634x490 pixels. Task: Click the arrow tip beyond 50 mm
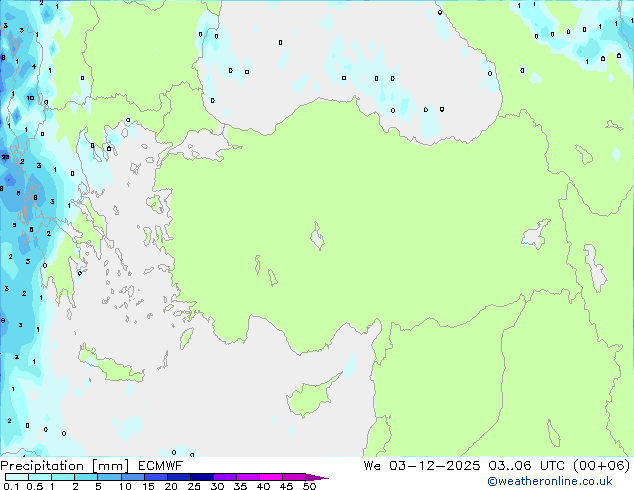pyautogui.click(x=317, y=477)
